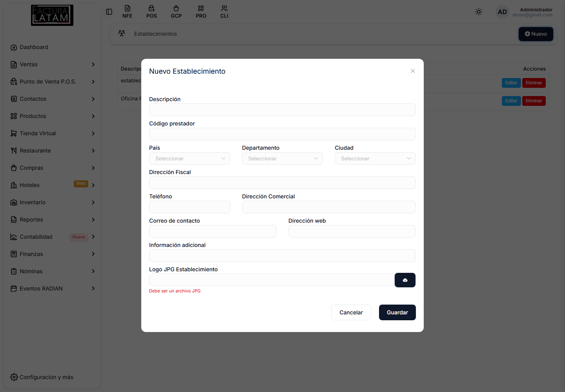Open the País dropdown
The image size is (565, 392).
tap(190, 158)
